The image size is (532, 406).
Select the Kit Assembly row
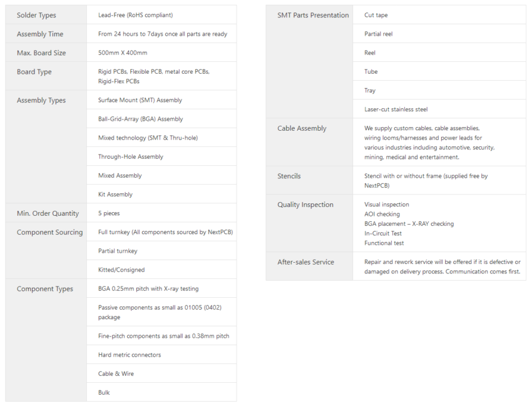(x=116, y=195)
